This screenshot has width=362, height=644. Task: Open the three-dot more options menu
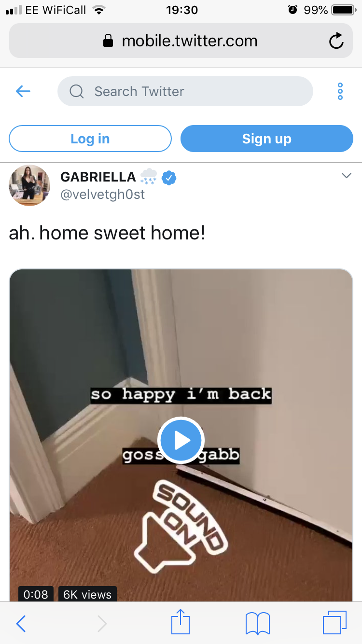click(x=340, y=91)
